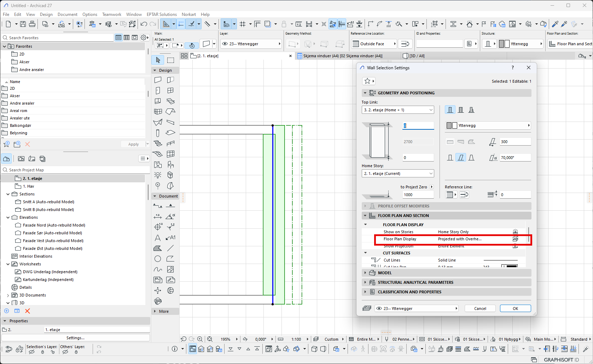This screenshot has height=364, width=593.
Task: Open the Top Link story dropdown
Action: pyautogui.click(x=397, y=110)
